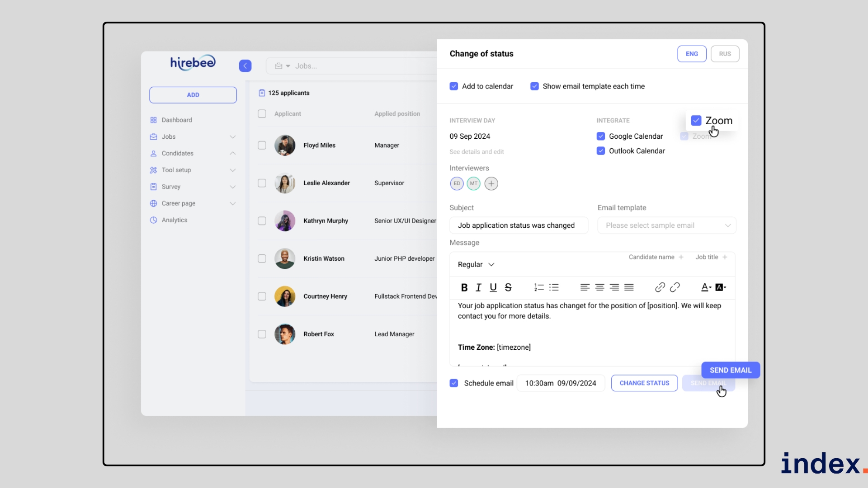The width and height of the screenshot is (868, 488).
Task: Click the Subject input field
Action: [519, 225]
